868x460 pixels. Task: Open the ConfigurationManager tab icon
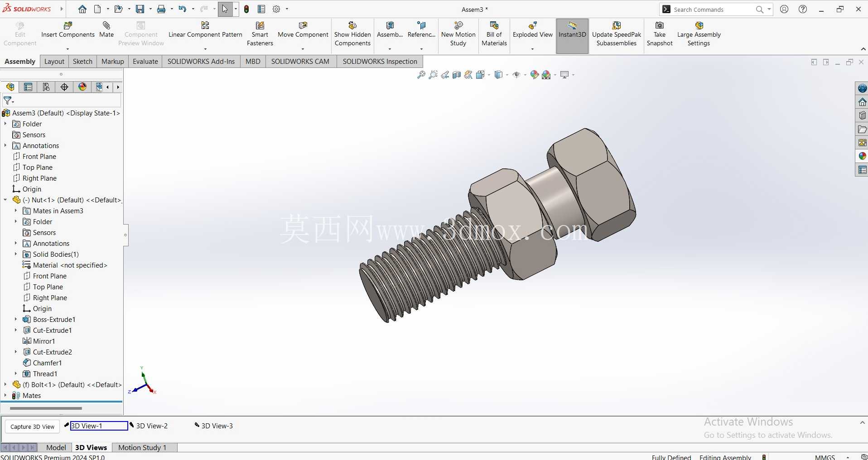coord(46,87)
